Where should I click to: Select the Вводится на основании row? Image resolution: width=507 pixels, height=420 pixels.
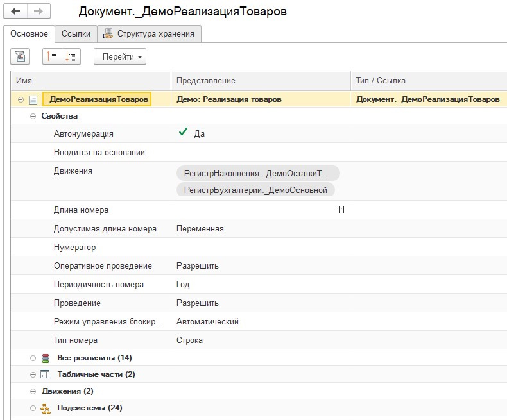[x=259, y=152]
